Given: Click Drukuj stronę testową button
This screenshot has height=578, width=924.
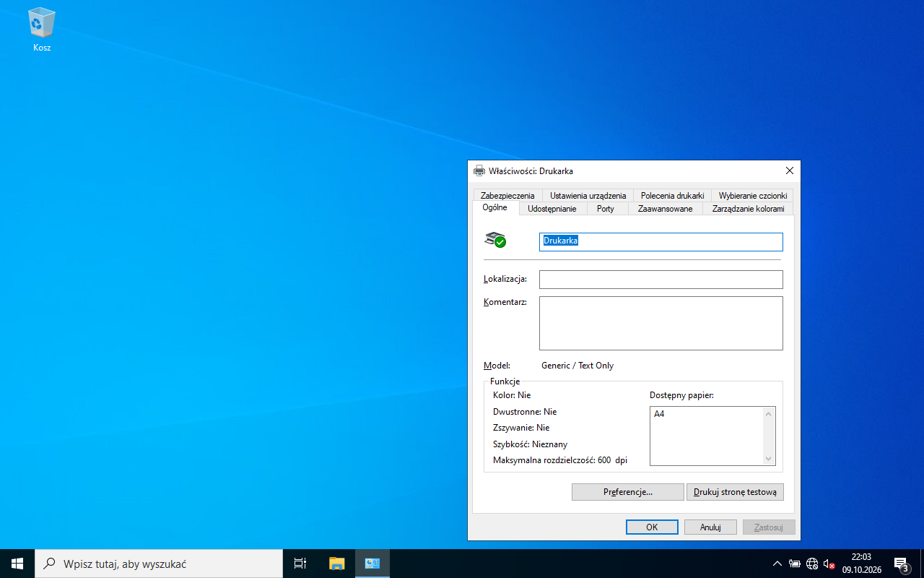Looking at the screenshot, I should pos(735,492).
